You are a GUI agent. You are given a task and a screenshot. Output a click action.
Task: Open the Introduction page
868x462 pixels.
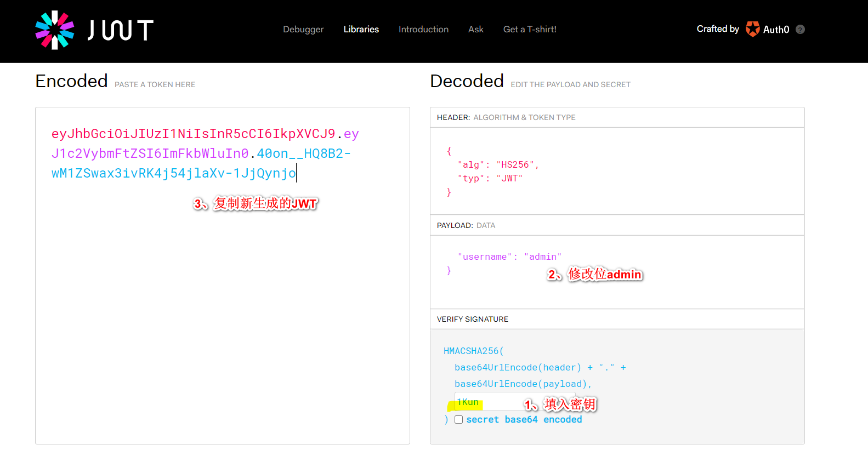click(x=423, y=30)
